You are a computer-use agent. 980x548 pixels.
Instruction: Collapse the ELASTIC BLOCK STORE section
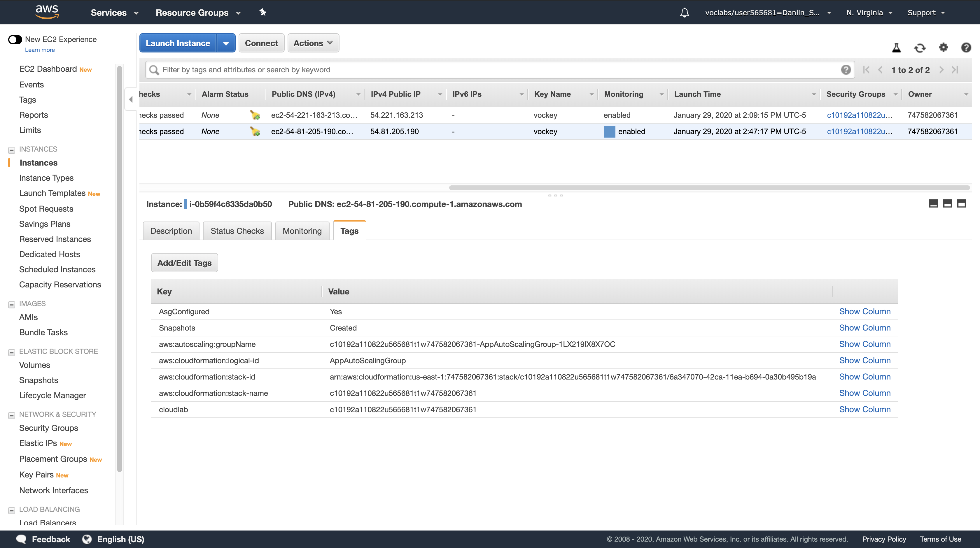[x=11, y=352]
